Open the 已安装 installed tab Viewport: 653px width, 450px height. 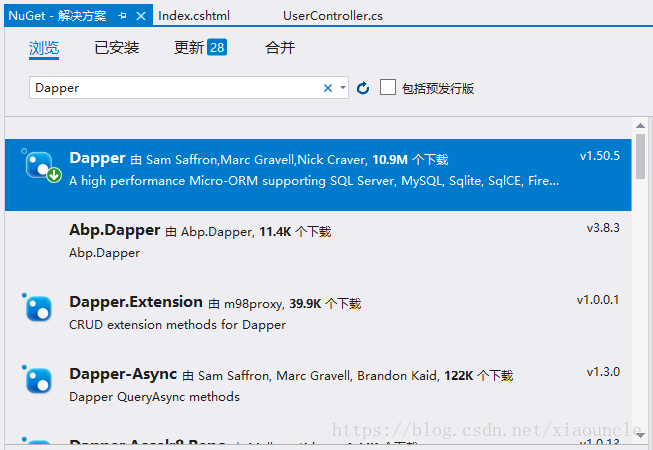(117, 48)
